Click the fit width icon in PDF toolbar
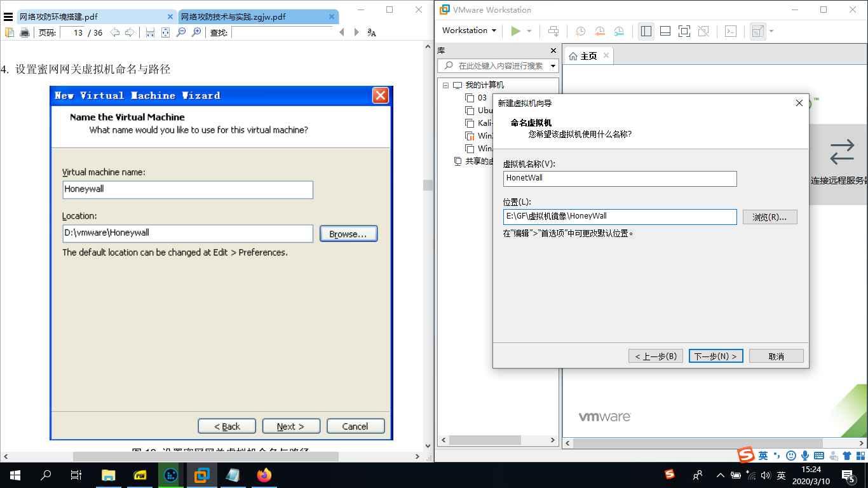 pyautogui.click(x=150, y=32)
